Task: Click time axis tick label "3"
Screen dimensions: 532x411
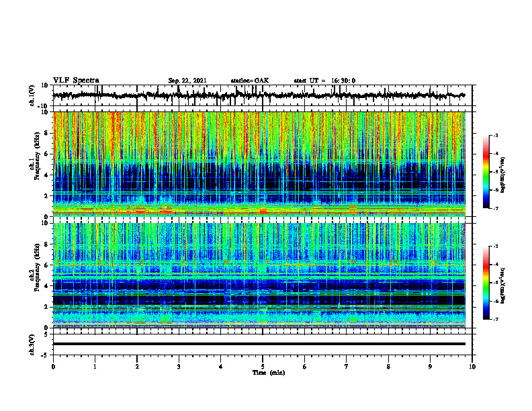Action: click(179, 367)
